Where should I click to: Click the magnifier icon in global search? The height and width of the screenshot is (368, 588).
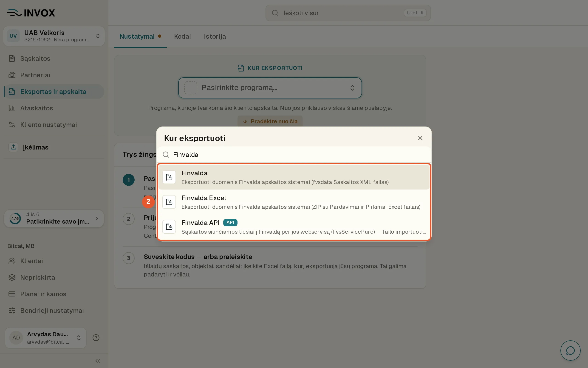[x=275, y=13]
